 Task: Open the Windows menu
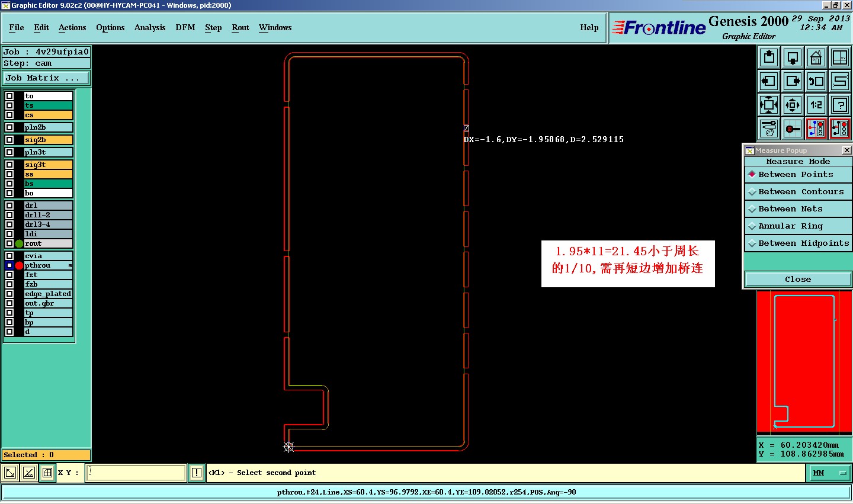[275, 28]
